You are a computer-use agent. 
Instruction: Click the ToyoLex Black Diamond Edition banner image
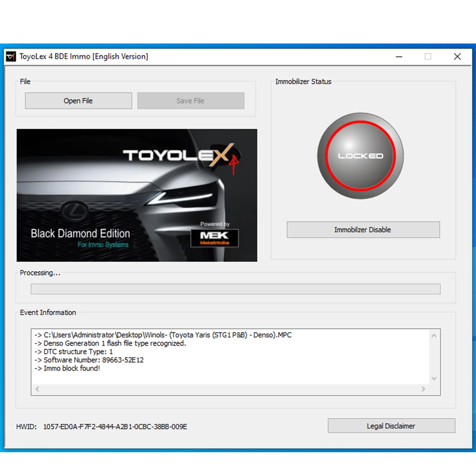click(137, 195)
